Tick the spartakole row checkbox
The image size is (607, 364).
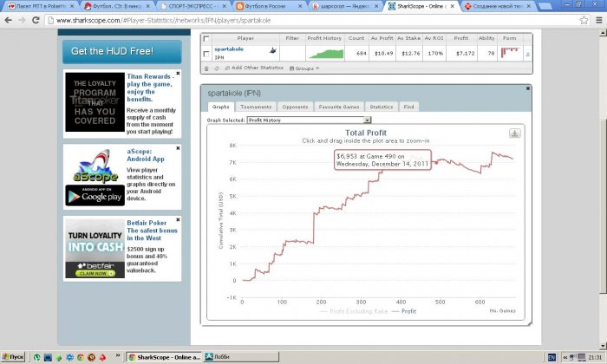pos(206,54)
